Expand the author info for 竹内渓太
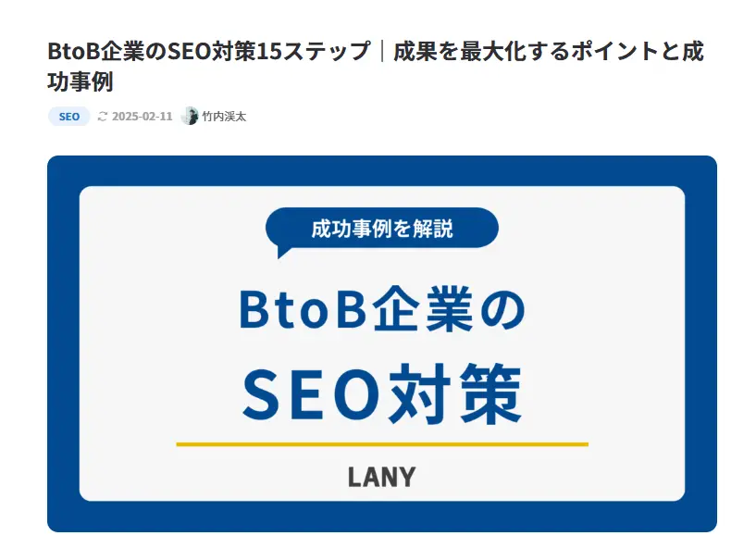Screen dimensions: 756x548 coord(222,117)
